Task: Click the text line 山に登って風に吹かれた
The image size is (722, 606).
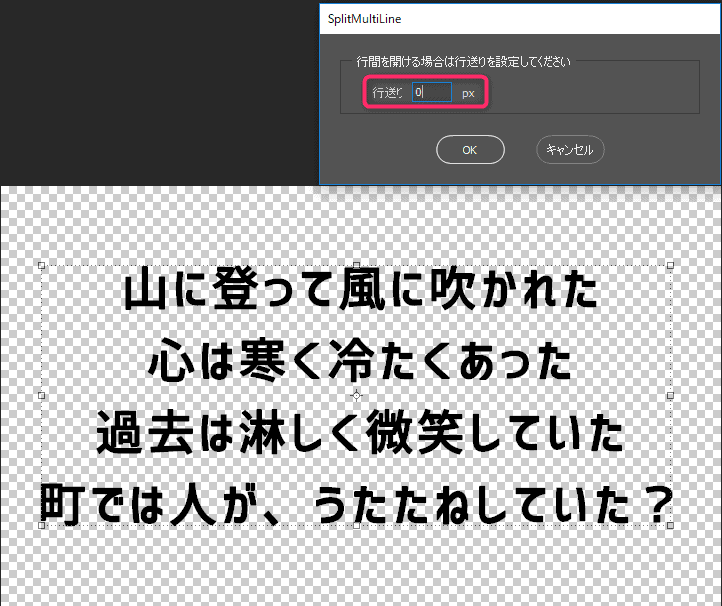Action: click(361, 292)
